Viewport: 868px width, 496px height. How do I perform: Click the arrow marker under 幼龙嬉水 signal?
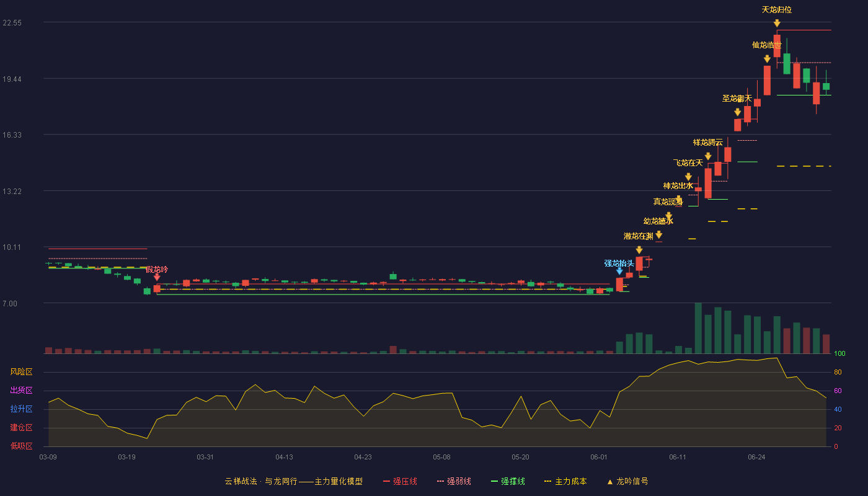click(658, 234)
